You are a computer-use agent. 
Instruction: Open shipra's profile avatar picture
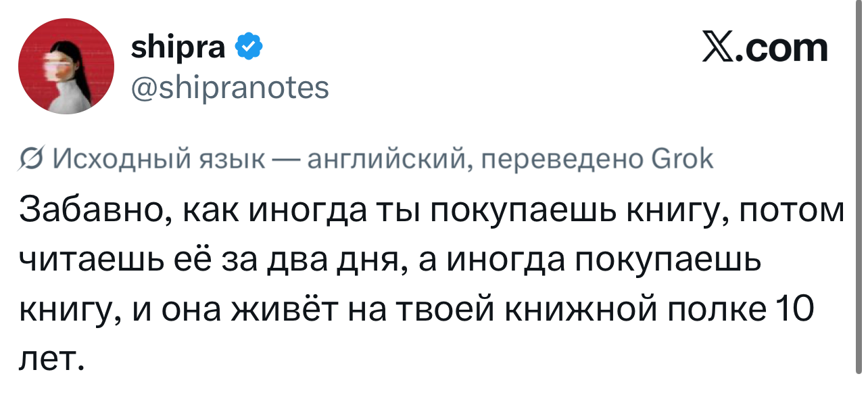coord(66,66)
